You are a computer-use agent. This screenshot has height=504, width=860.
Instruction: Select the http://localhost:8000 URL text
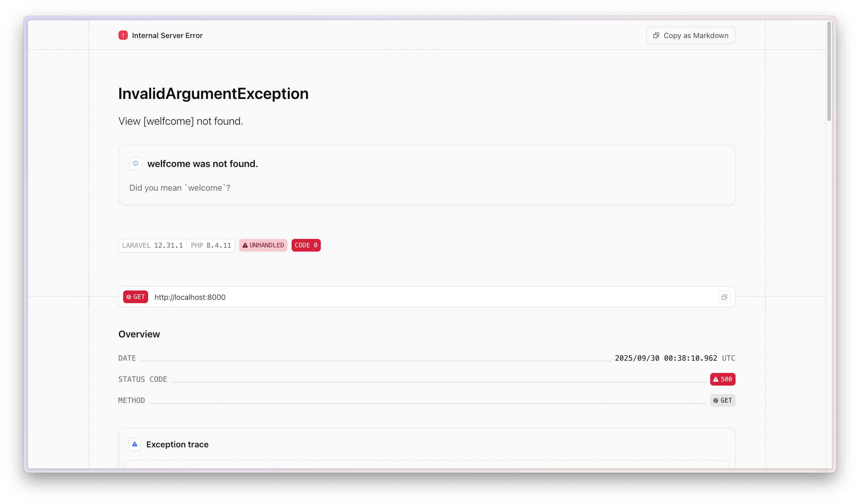tap(190, 297)
